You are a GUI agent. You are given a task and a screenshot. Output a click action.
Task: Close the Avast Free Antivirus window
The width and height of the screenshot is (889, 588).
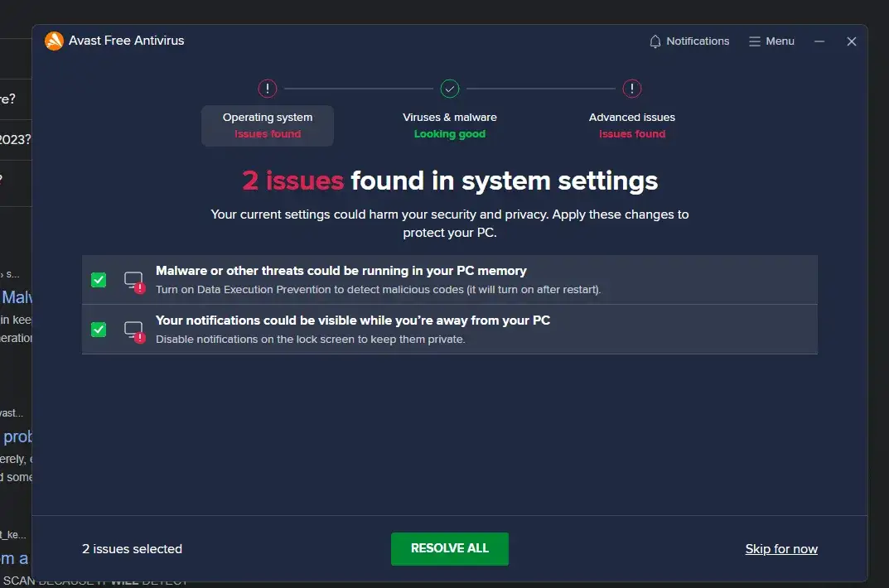tap(851, 41)
